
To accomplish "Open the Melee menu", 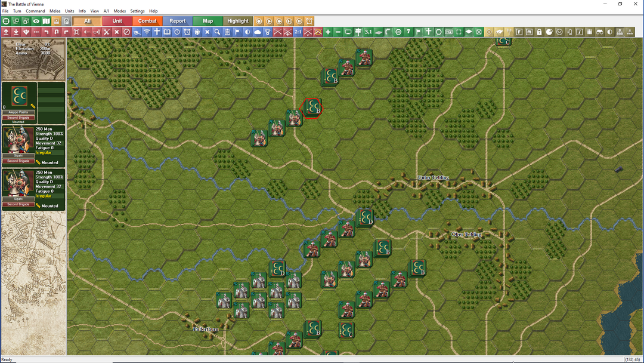I will 55,11.
